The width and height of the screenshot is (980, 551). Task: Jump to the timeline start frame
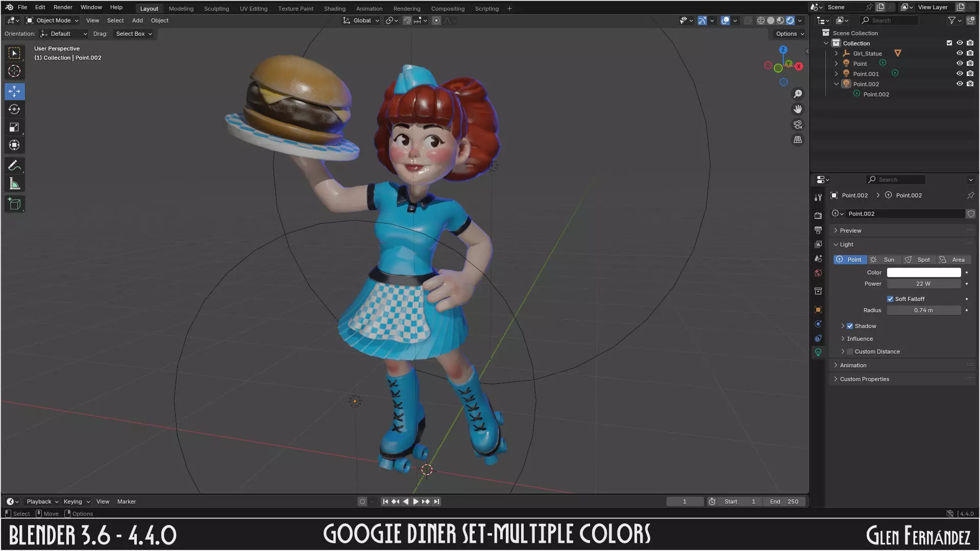tap(385, 502)
